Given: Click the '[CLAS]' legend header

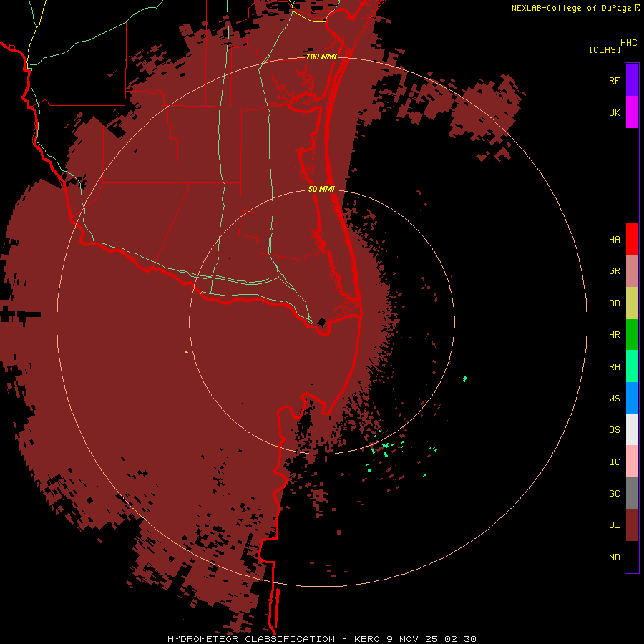Looking at the screenshot, I should pyautogui.click(x=605, y=49).
